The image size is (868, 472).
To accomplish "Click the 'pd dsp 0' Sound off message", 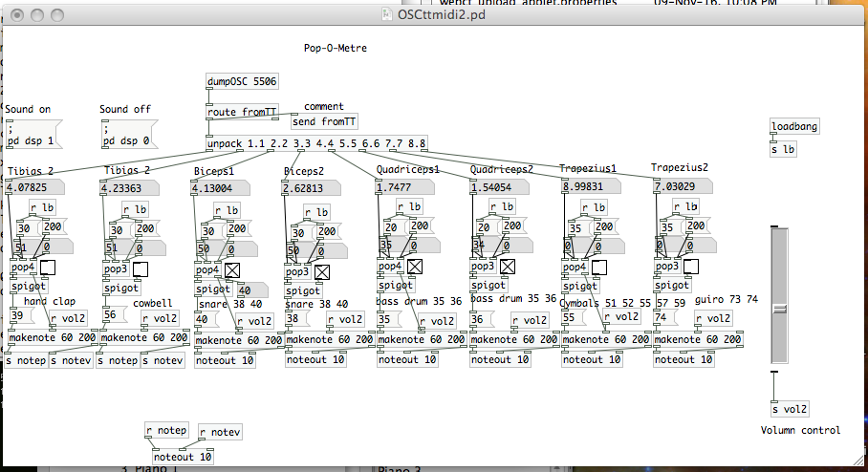I will coord(126,135).
